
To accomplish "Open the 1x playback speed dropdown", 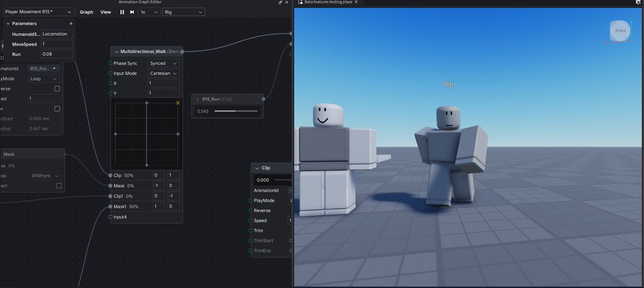I will [148, 12].
